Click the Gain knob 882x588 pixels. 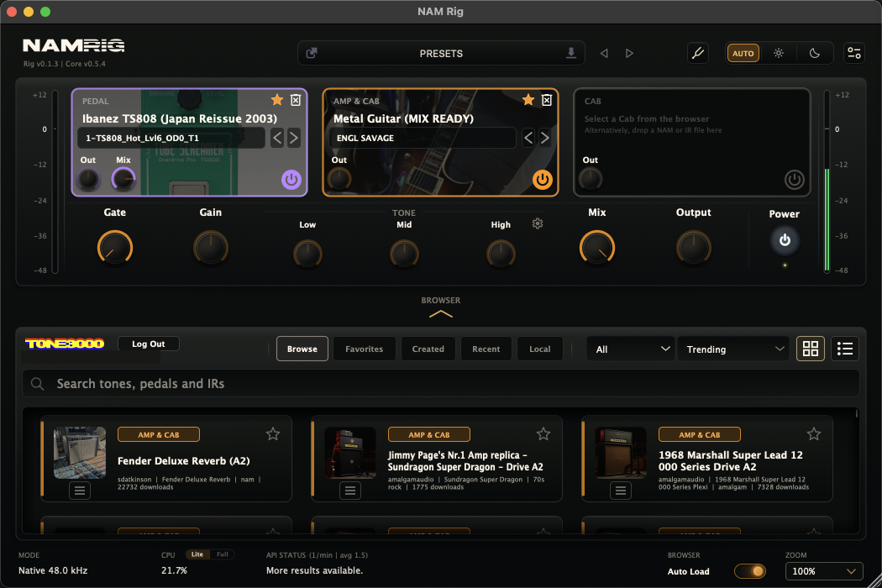(x=210, y=248)
